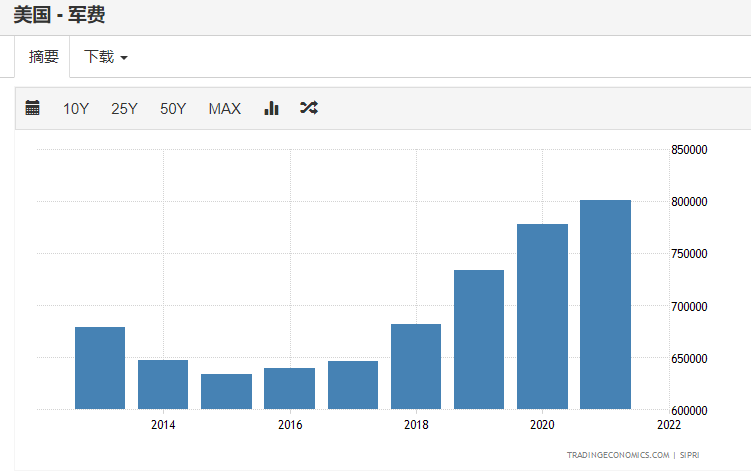Click the 700000 axis label

click(689, 306)
